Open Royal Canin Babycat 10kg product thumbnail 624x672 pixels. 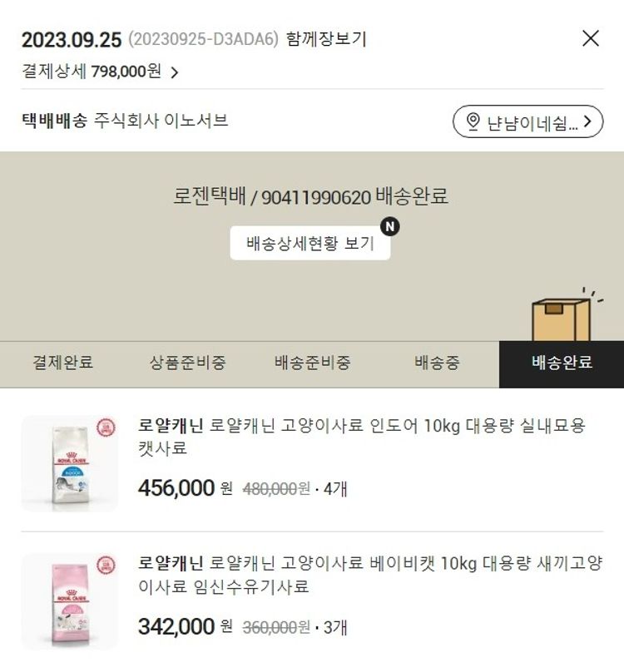click(x=70, y=601)
